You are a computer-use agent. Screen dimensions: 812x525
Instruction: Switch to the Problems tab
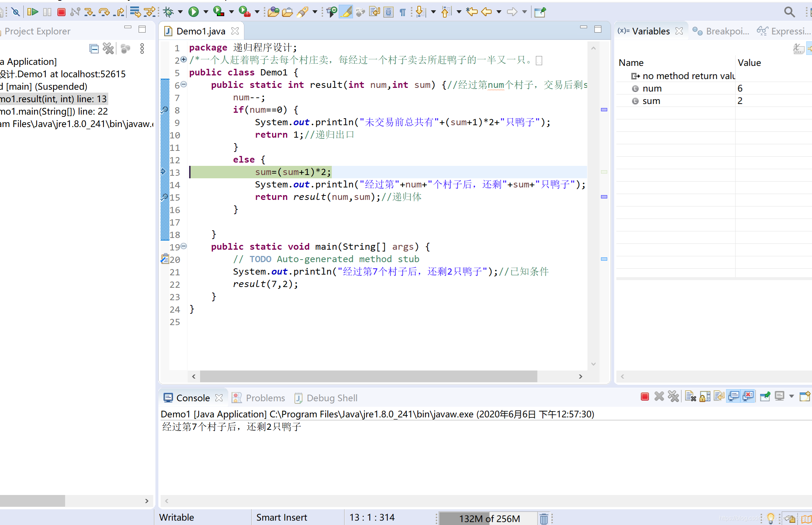[x=259, y=398]
